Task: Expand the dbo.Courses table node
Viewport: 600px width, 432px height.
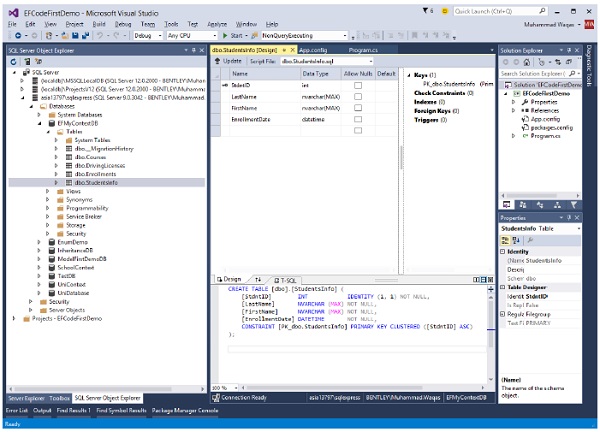Action: 56,157
